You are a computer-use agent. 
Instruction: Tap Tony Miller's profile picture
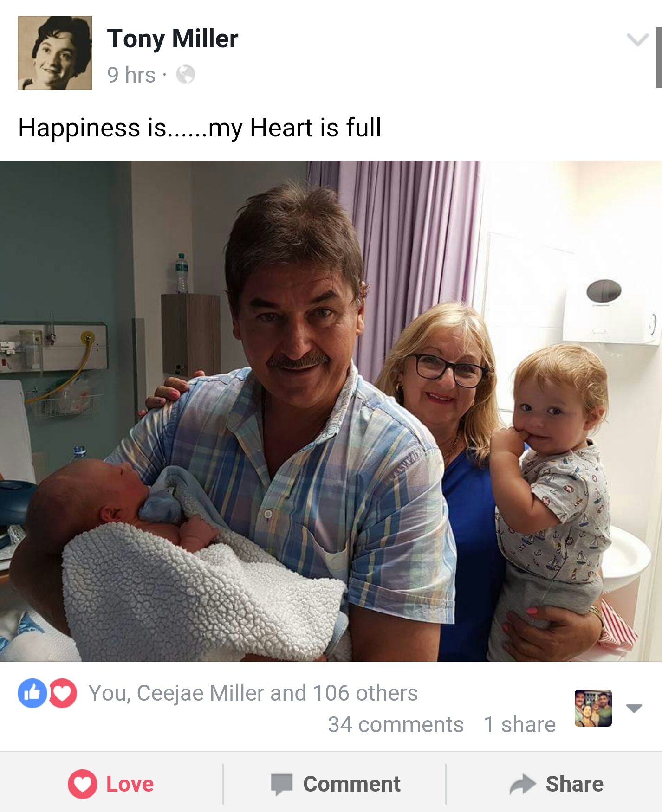tap(55, 53)
